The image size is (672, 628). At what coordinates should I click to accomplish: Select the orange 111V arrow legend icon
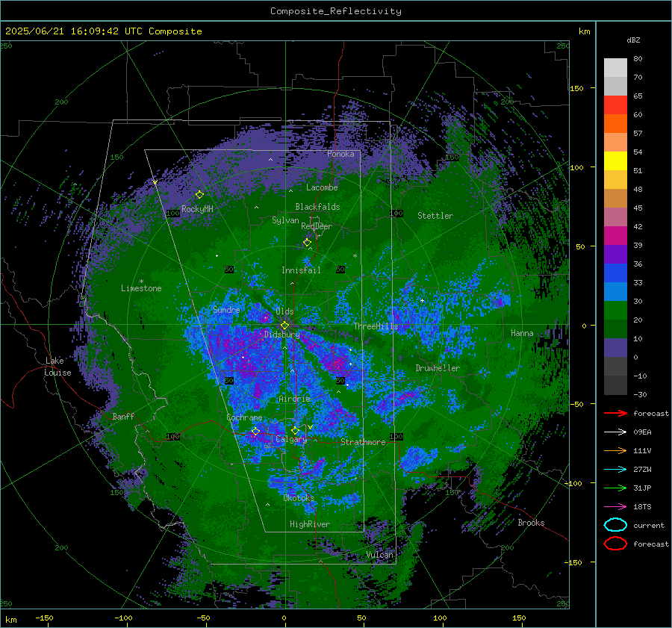pos(615,450)
